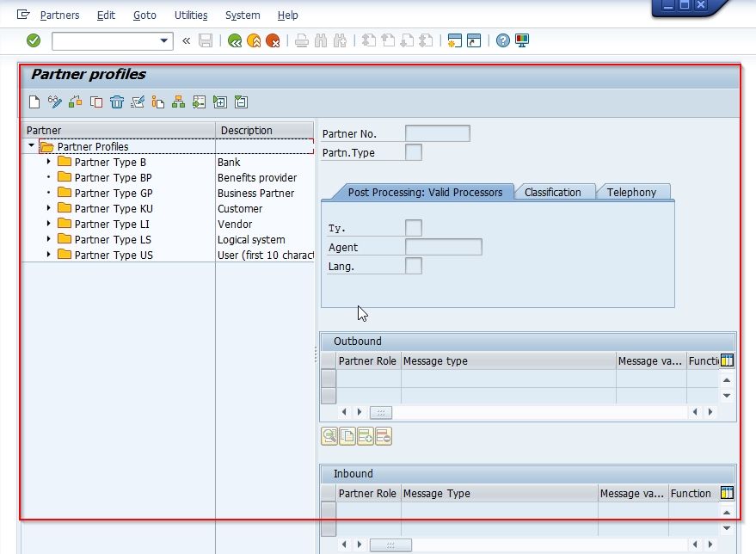Click the Create New Session icon

[455, 40]
